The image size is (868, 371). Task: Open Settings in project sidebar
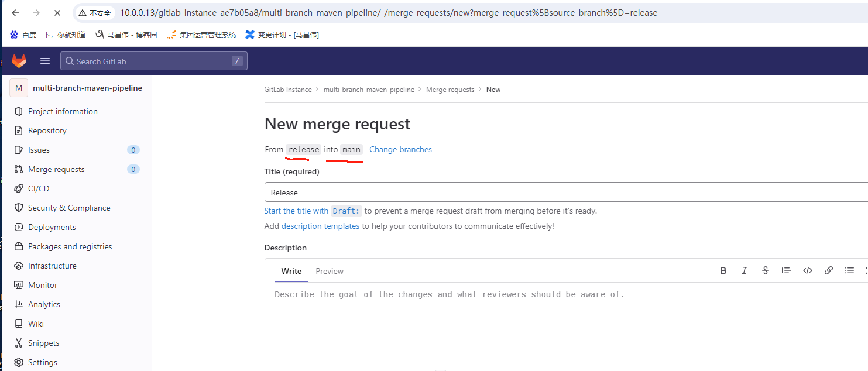point(43,362)
